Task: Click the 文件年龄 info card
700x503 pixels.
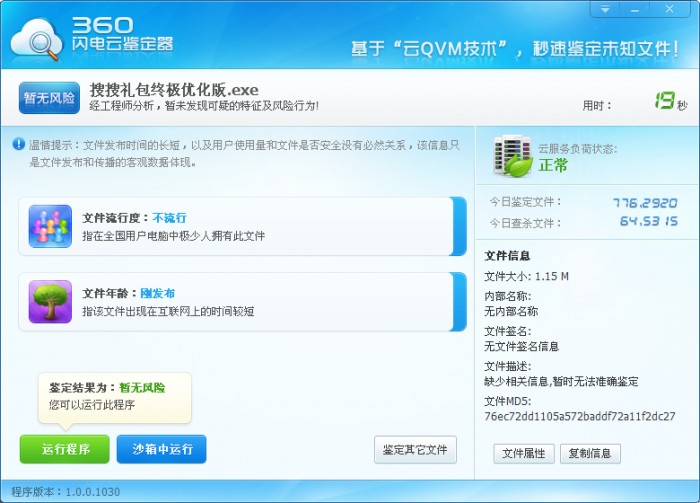Action: [x=242, y=302]
